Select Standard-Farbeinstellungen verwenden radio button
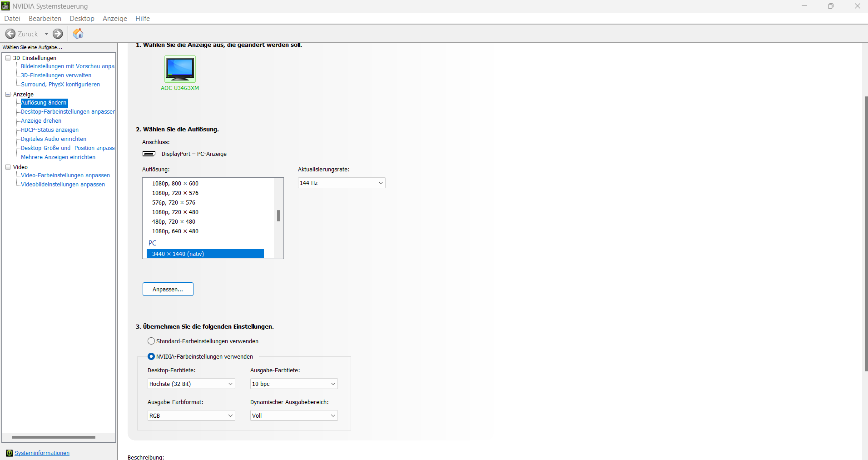Viewport: 868px width, 460px height. coord(151,341)
